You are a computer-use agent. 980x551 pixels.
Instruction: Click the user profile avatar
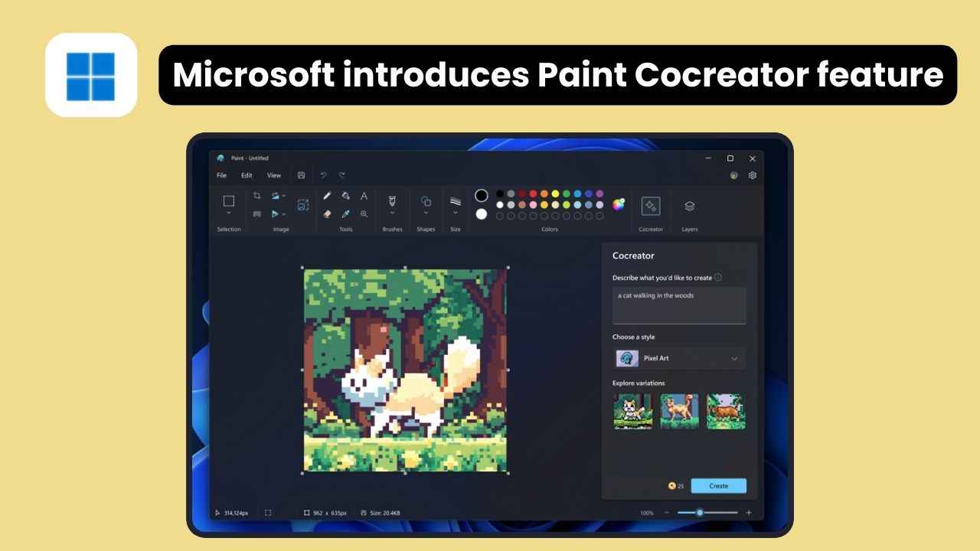733,175
